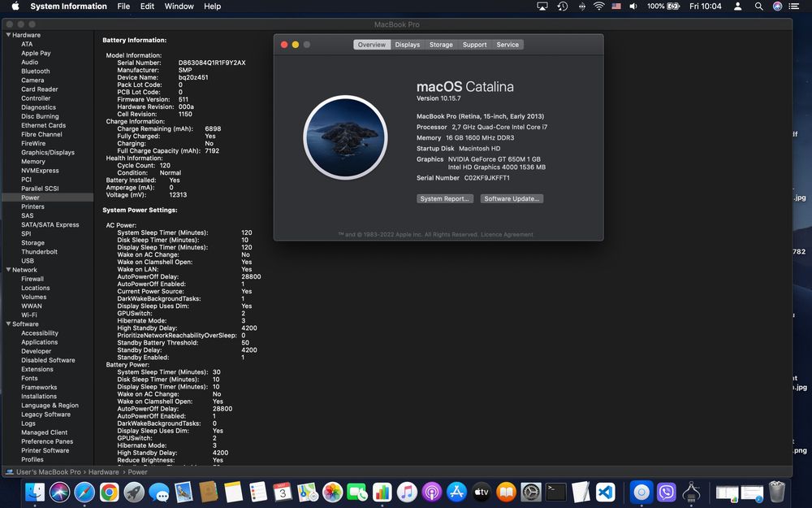Screen dimensions: 812x508
Task: Open the Help menu
Action: [212, 7]
